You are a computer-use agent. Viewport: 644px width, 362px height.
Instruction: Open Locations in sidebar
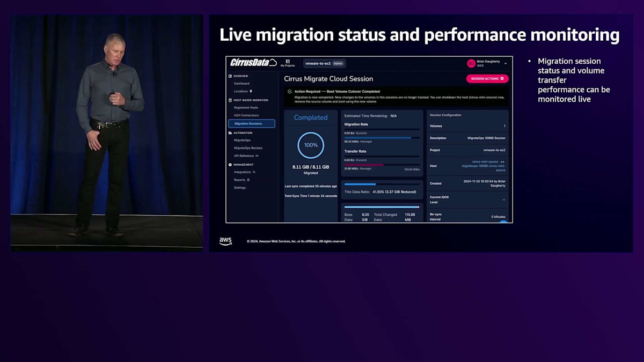click(x=241, y=91)
